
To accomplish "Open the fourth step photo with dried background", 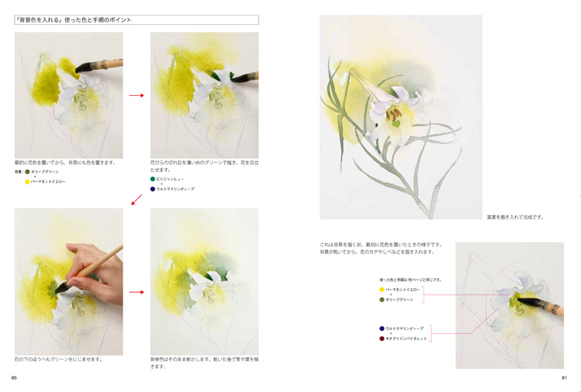I will 205,282.
